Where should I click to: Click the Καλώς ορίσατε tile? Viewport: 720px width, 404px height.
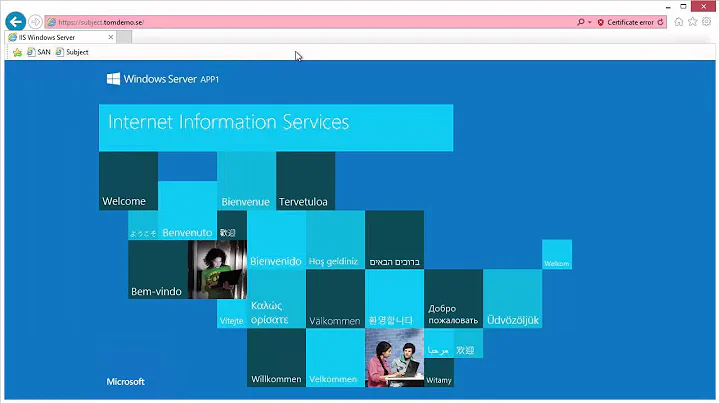(x=276, y=299)
